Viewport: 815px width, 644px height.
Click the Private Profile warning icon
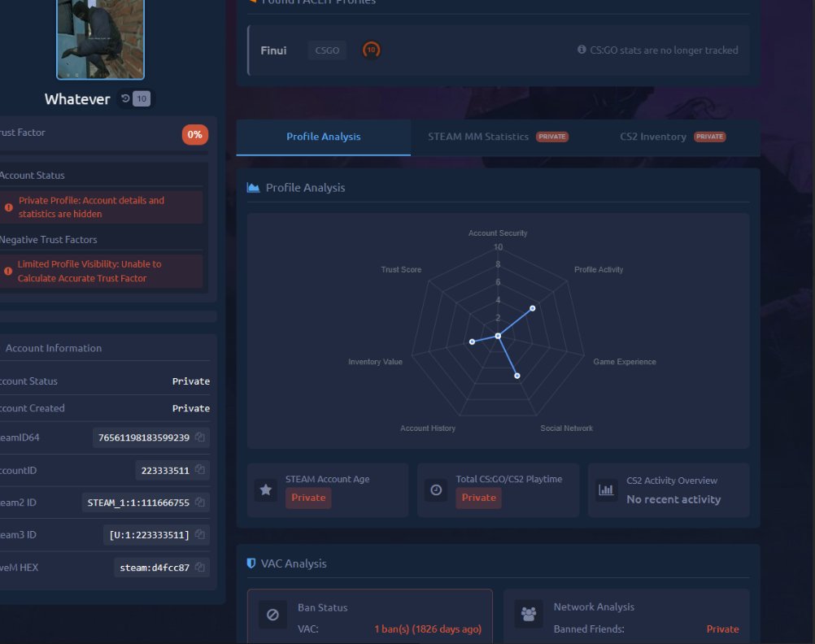coord(9,207)
